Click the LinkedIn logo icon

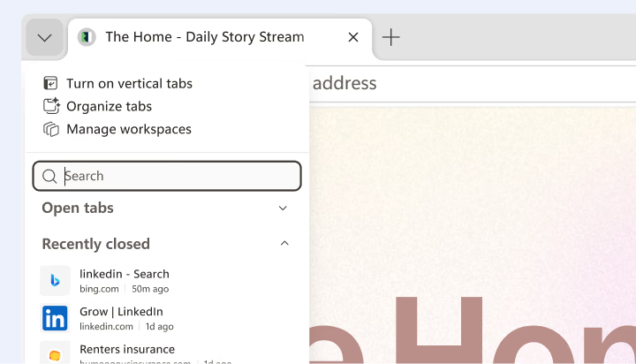coord(55,319)
